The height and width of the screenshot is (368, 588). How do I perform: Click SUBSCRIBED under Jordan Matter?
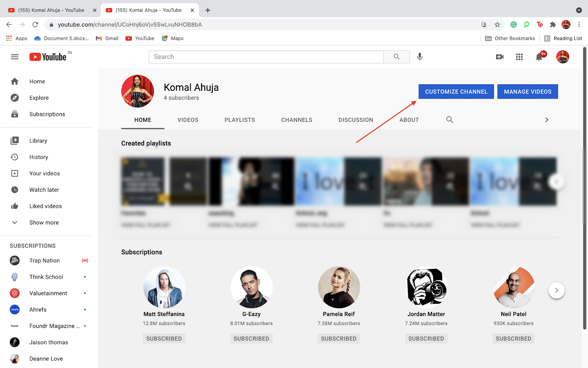click(426, 339)
